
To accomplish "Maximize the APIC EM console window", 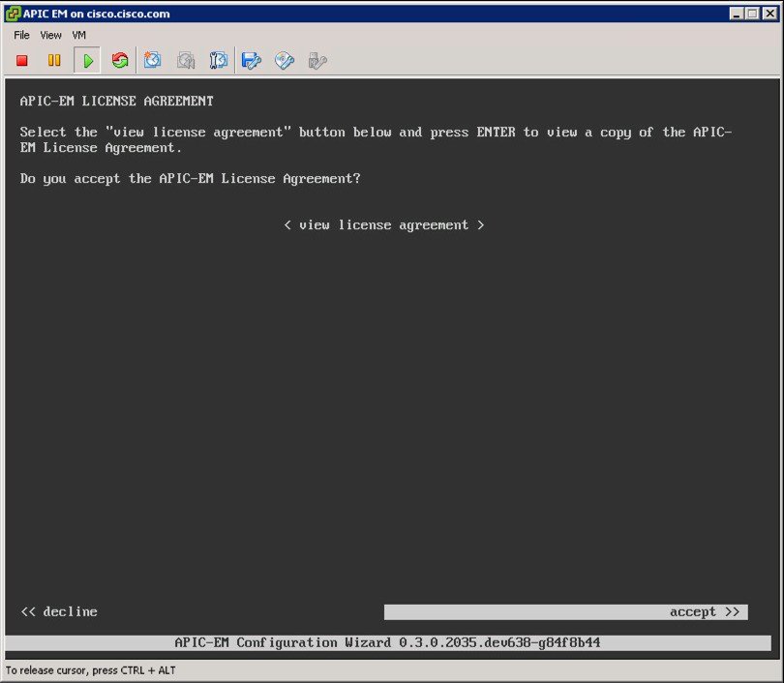I will click(x=752, y=14).
